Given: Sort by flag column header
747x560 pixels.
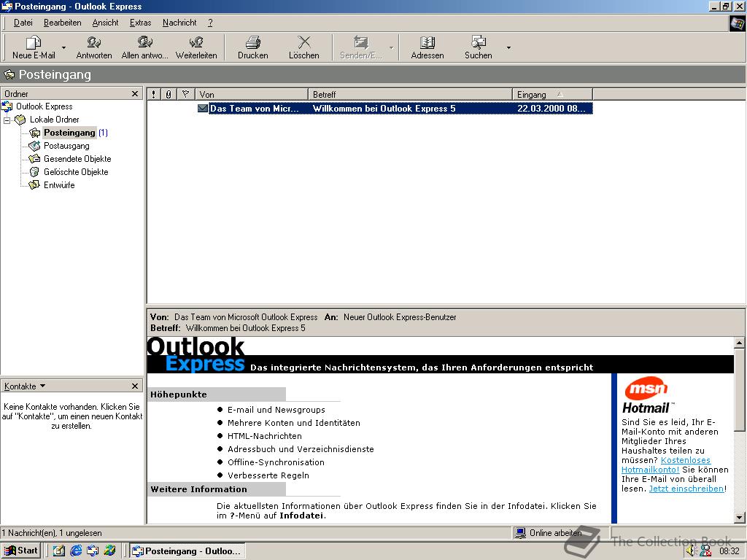Looking at the screenshot, I should (x=186, y=94).
